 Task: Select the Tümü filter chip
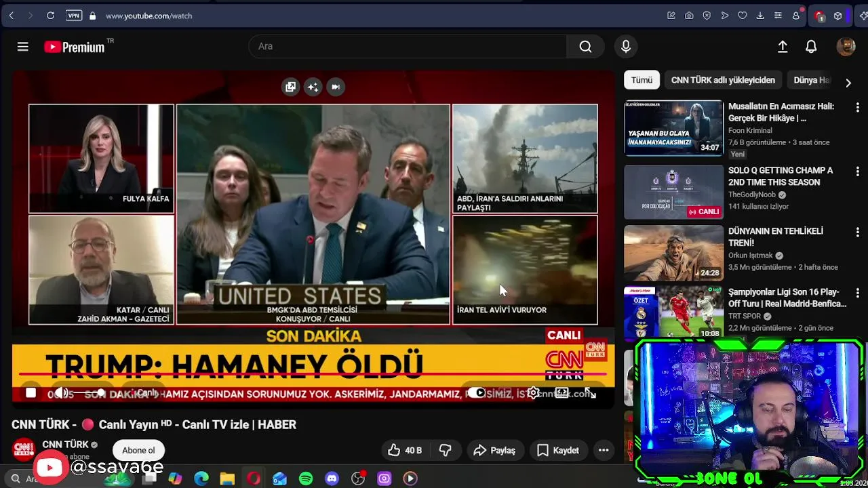(642, 80)
